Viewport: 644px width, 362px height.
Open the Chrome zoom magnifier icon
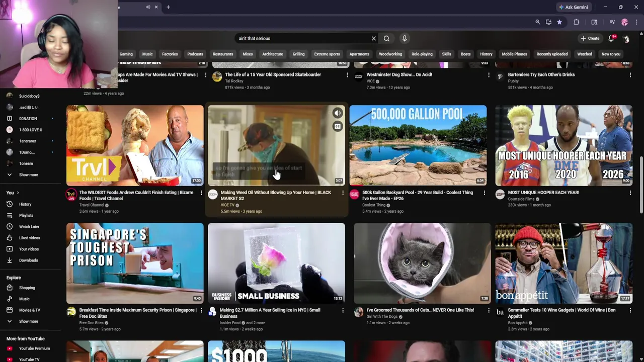pyautogui.click(x=538, y=22)
